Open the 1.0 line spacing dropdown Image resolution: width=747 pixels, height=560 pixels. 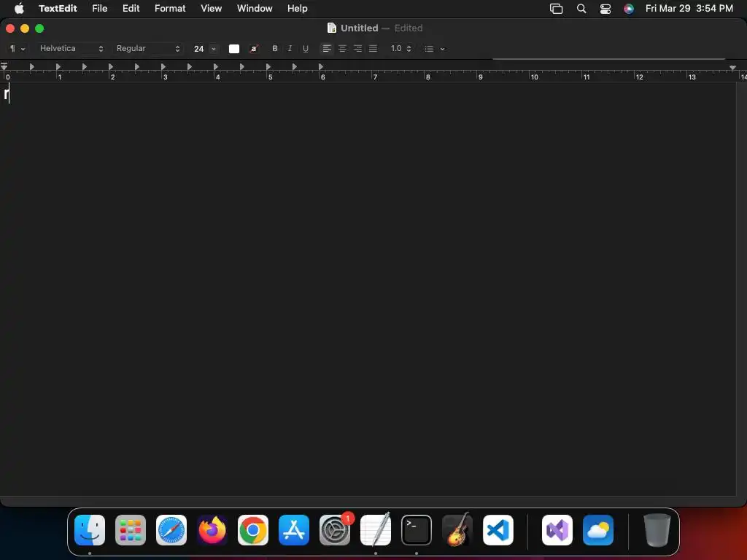(400, 49)
